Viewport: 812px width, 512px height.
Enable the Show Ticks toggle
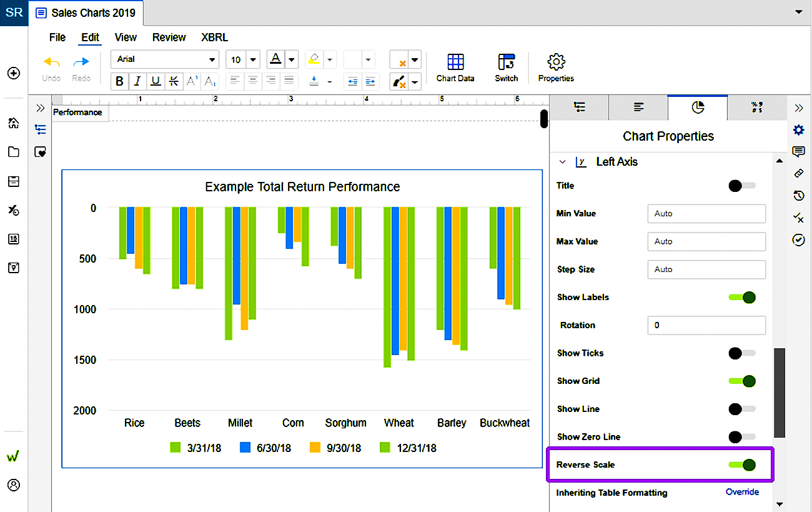(742, 353)
